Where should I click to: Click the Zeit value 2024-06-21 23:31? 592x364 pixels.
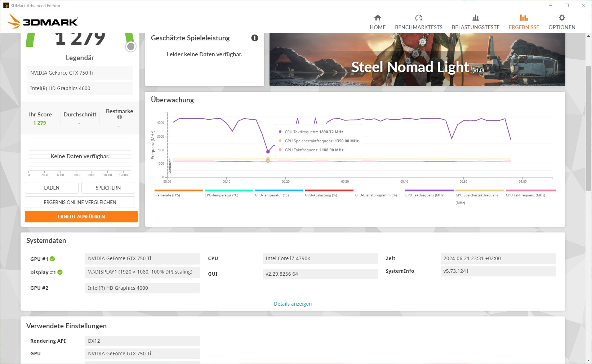pos(498,258)
